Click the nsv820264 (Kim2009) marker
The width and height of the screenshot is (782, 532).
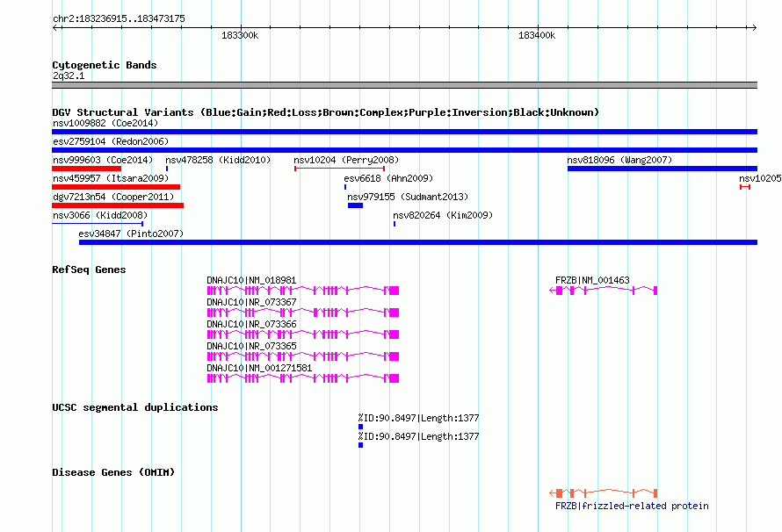pyautogui.click(x=395, y=224)
